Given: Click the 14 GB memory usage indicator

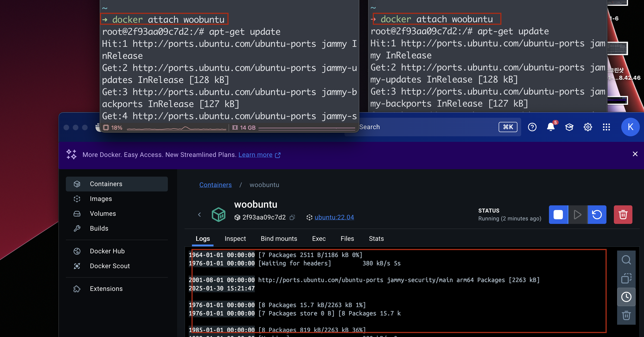Looking at the screenshot, I should pyautogui.click(x=293, y=128).
